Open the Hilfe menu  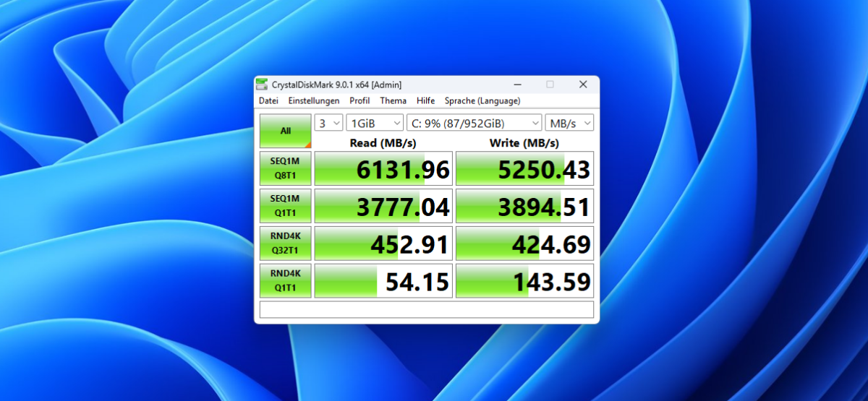(425, 101)
